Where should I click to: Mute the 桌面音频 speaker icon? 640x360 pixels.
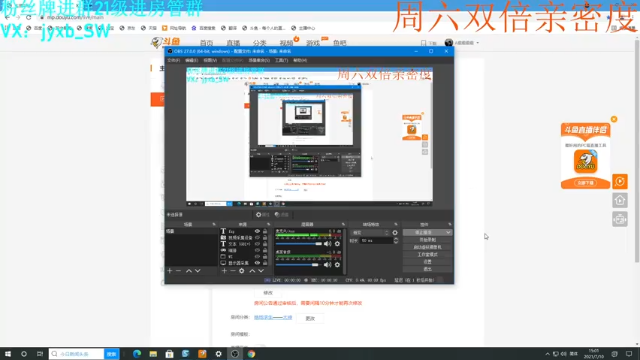click(x=327, y=264)
